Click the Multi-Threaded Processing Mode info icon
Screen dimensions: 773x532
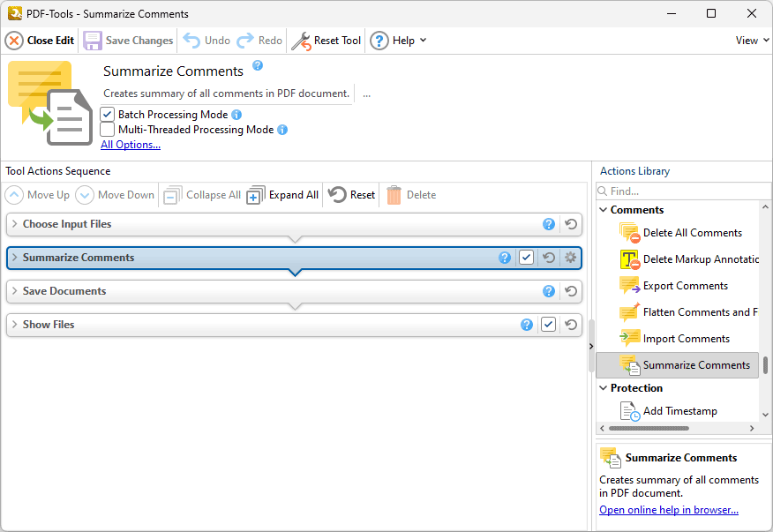(x=282, y=130)
